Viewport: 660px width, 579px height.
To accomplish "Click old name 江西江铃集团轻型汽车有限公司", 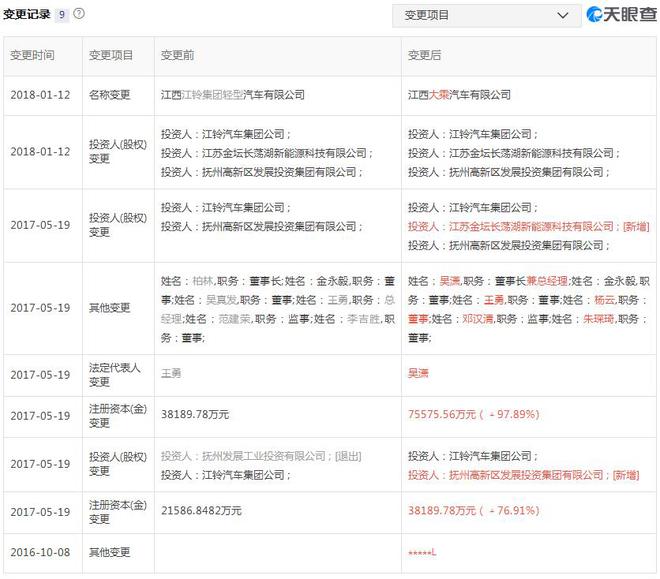I will coord(233,95).
